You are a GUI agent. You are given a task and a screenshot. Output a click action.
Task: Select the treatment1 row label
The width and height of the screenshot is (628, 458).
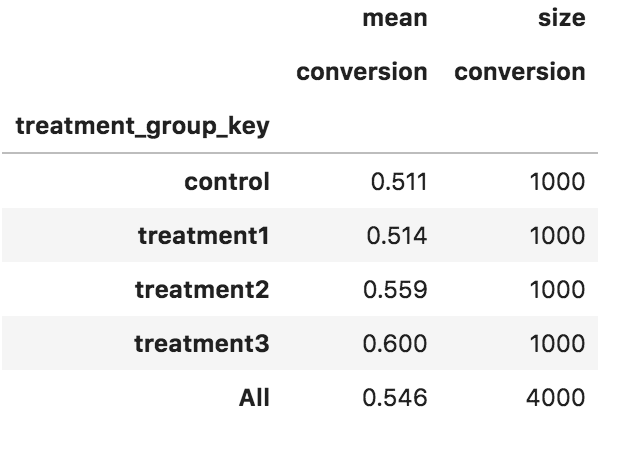coord(203,236)
